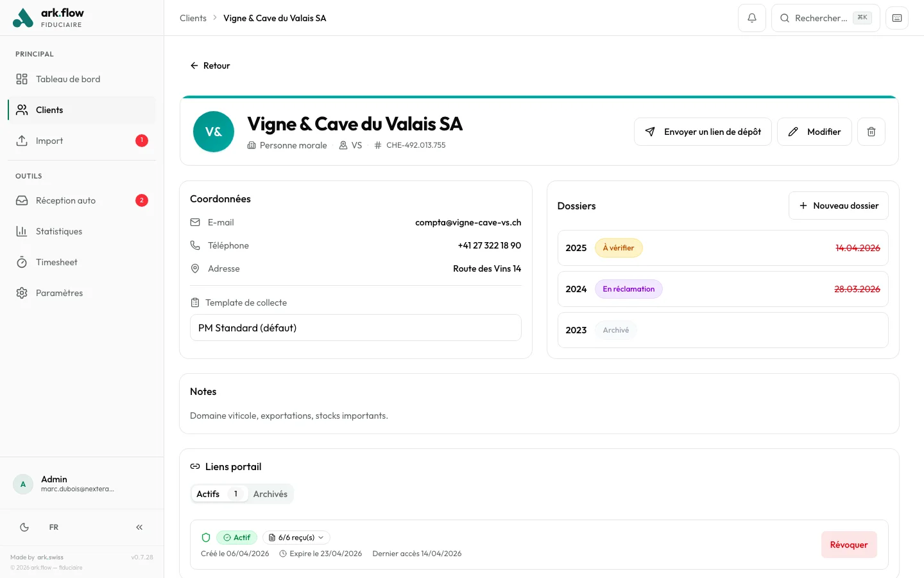Expand the 6/6 reçu(s) dropdown
This screenshot has height=578, width=924.
coord(296,538)
